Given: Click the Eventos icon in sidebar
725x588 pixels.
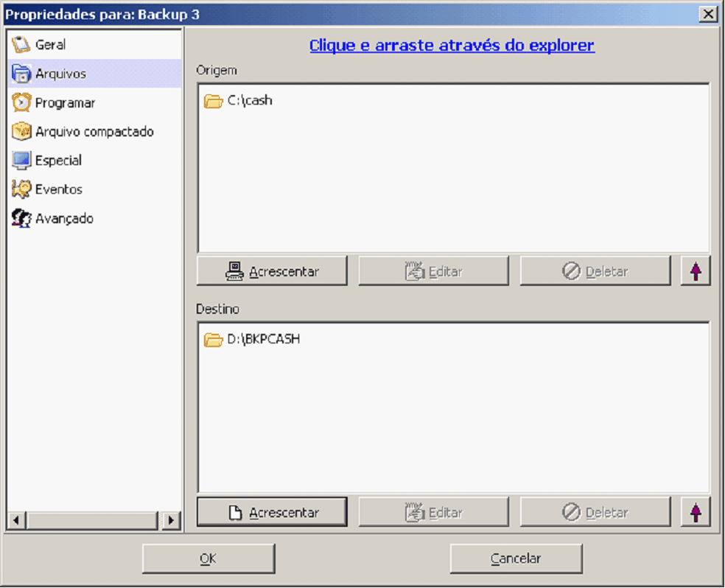Looking at the screenshot, I should click(21, 189).
